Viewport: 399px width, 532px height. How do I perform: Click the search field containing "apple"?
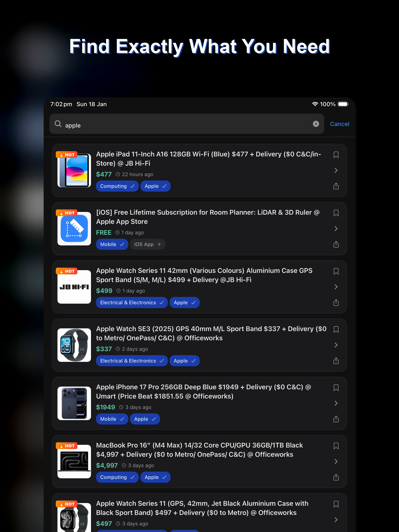187,124
